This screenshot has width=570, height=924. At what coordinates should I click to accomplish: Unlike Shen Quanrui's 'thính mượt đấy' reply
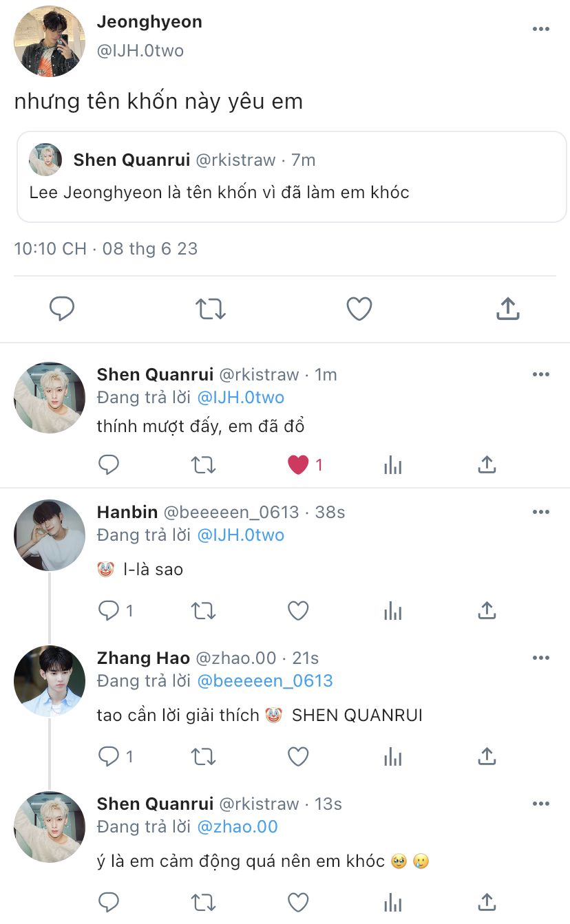[298, 465]
